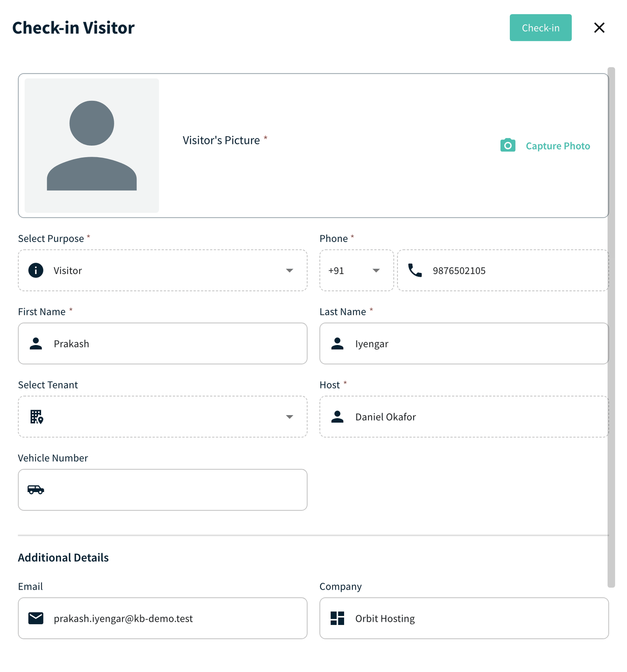Click the phone handset icon
Screen dimensions: 627x672
(x=415, y=271)
